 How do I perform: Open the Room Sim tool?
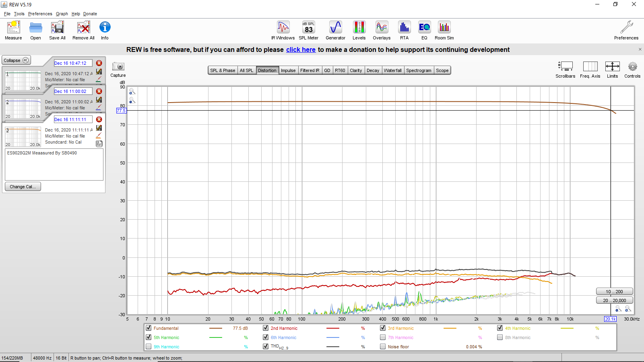click(x=444, y=27)
